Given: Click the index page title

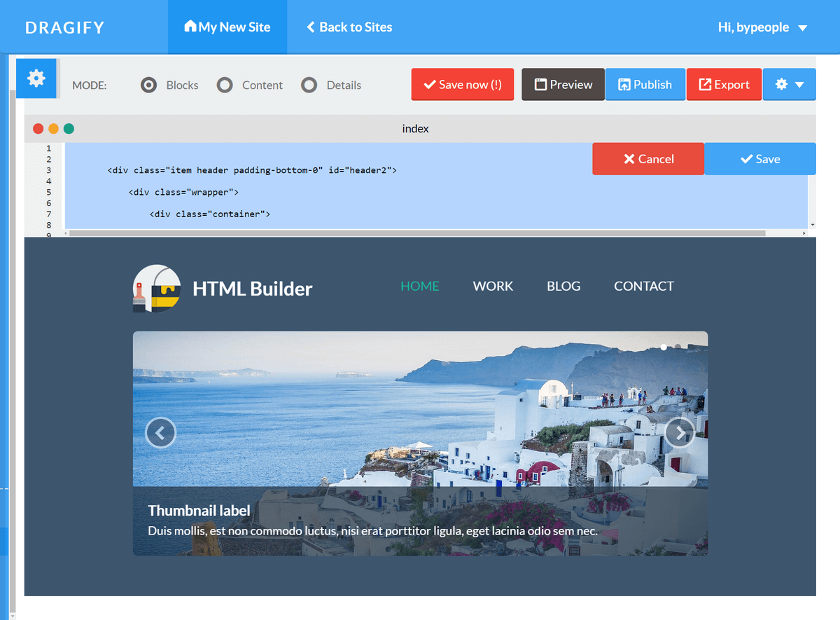Looking at the screenshot, I should point(416,129).
